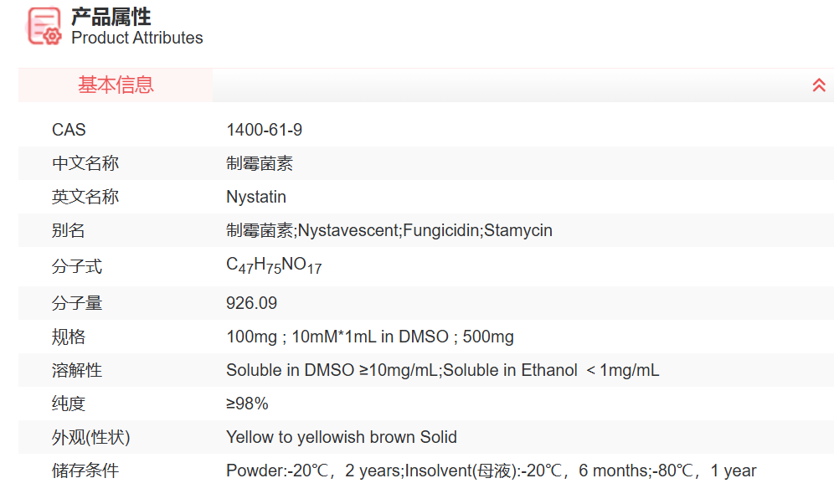Click the molecular formula C47H75NO17
Image resolution: width=834 pixels, height=504 pixels.
[x=274, y=266]
